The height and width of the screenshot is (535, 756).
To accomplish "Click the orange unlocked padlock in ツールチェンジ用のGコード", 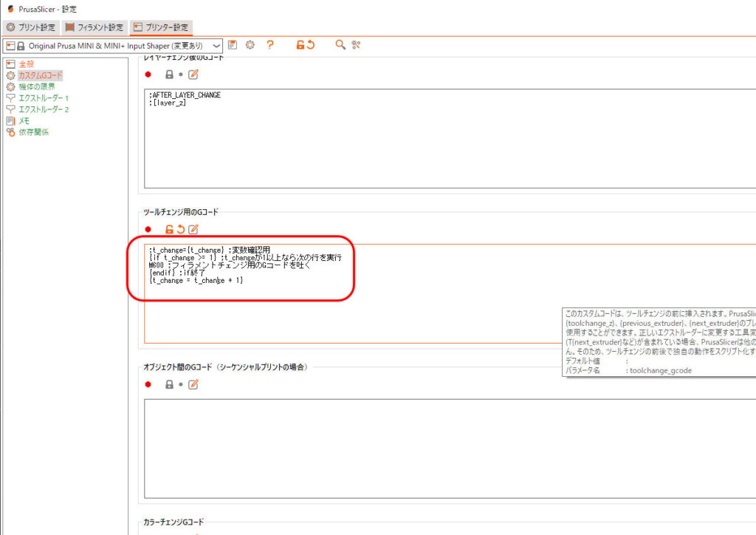I will coord(169,229).
